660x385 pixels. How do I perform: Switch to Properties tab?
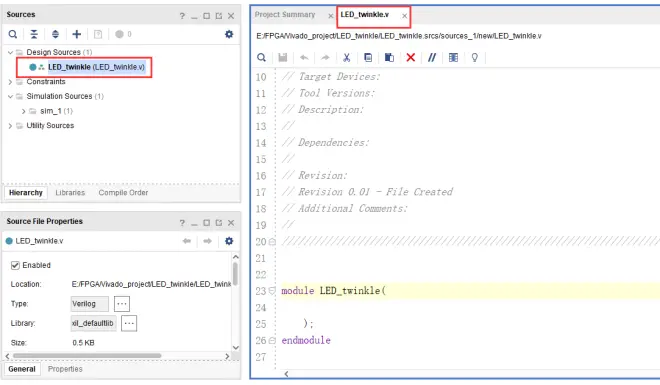pos(65,369)
